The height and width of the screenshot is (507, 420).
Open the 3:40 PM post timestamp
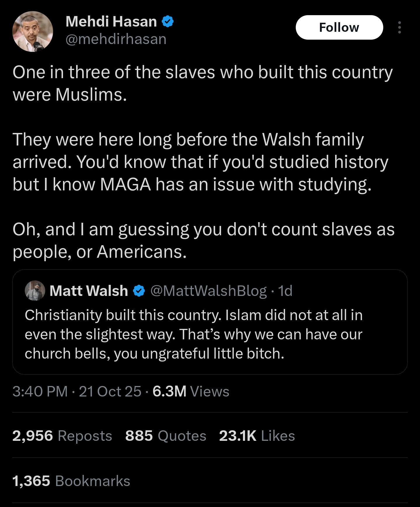40,391
